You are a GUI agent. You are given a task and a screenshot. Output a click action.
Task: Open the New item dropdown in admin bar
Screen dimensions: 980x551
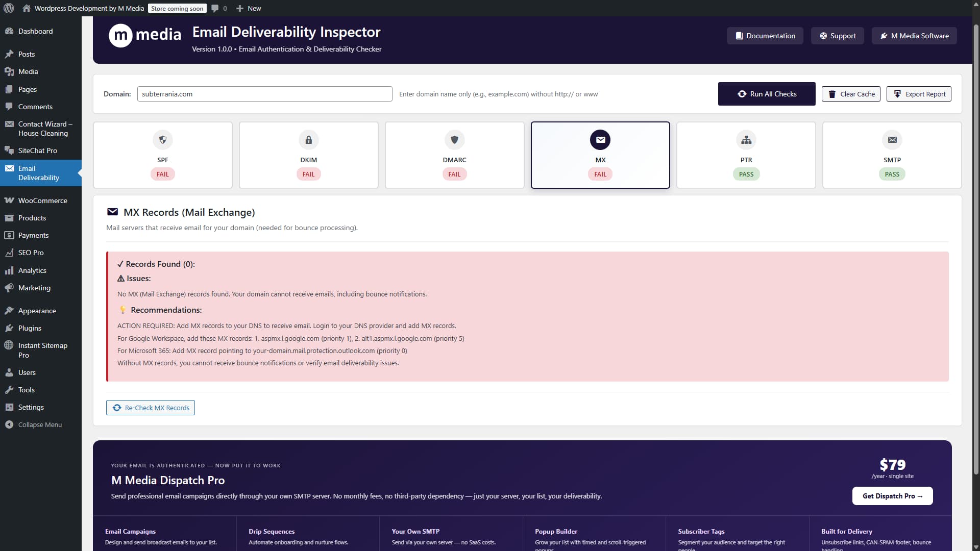248,8
